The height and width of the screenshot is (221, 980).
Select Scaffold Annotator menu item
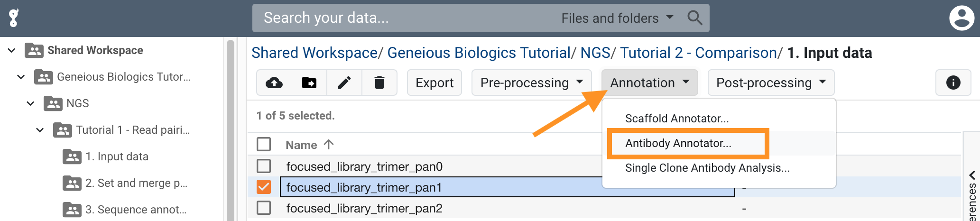pyautogui.click(x=677, y=119)
